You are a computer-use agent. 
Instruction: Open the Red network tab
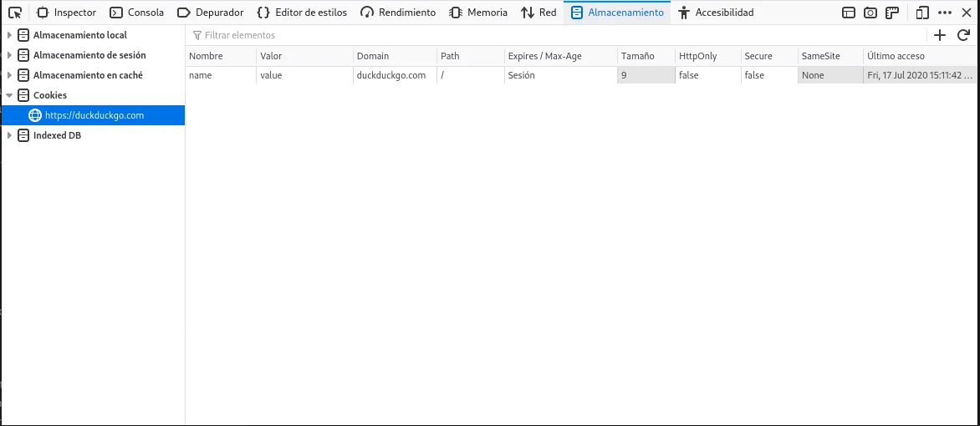click(x=538, y=13)
